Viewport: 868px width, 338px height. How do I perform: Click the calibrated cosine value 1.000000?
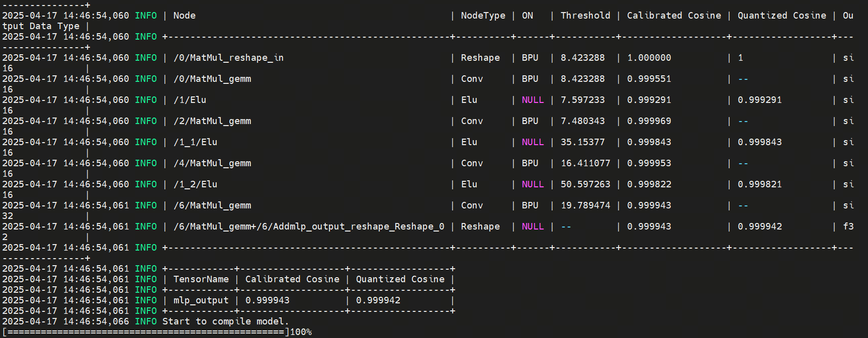point(649,58)
